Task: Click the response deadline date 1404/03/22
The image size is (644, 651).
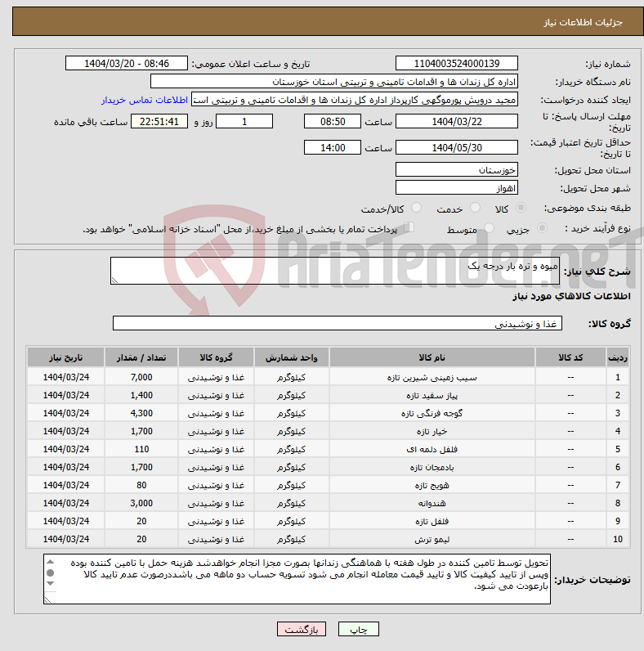Action: (457, 121)
